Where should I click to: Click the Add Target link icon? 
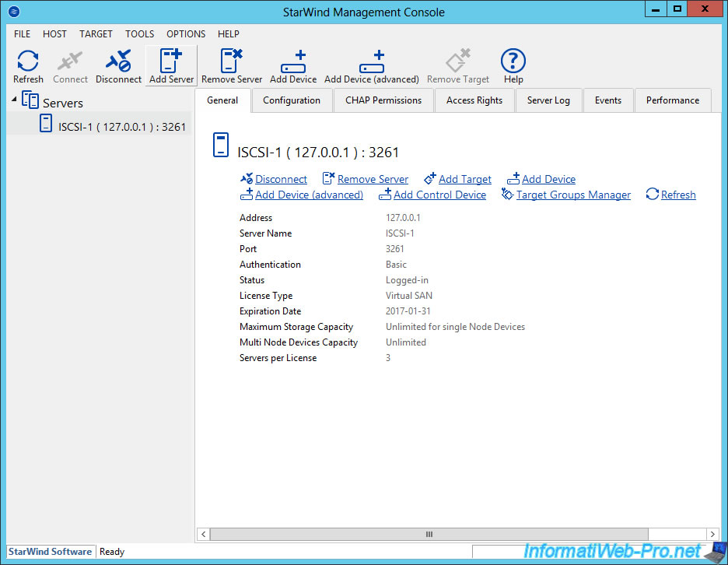coord(430,178)
